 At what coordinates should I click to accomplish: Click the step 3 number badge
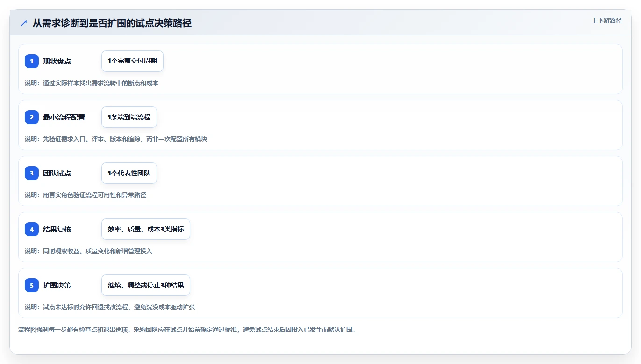click(32, 173)
